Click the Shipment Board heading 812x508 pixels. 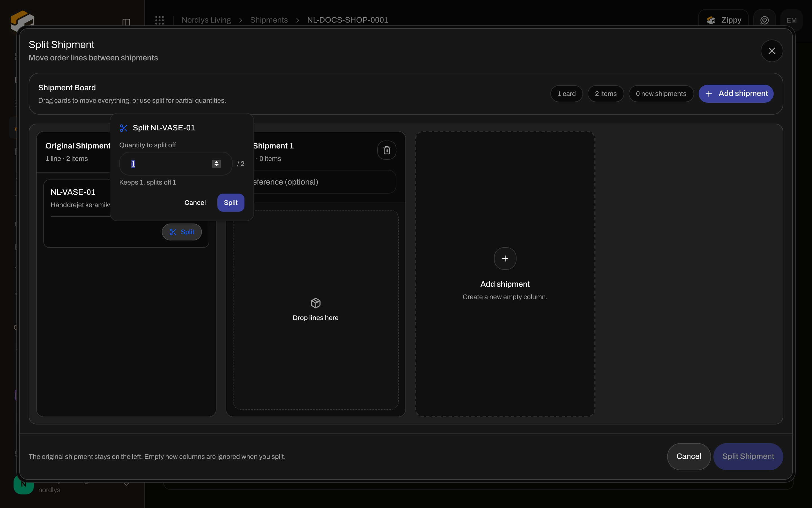coord(67,88)
